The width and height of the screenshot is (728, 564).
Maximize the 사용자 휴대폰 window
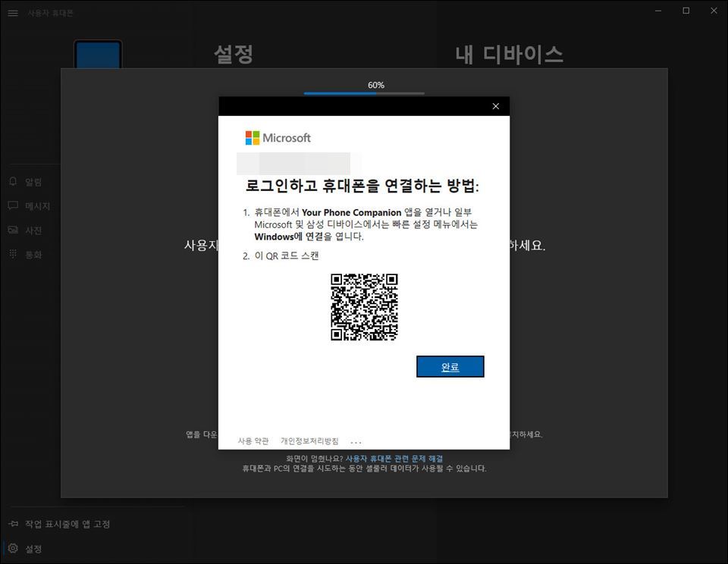(686, 11)
